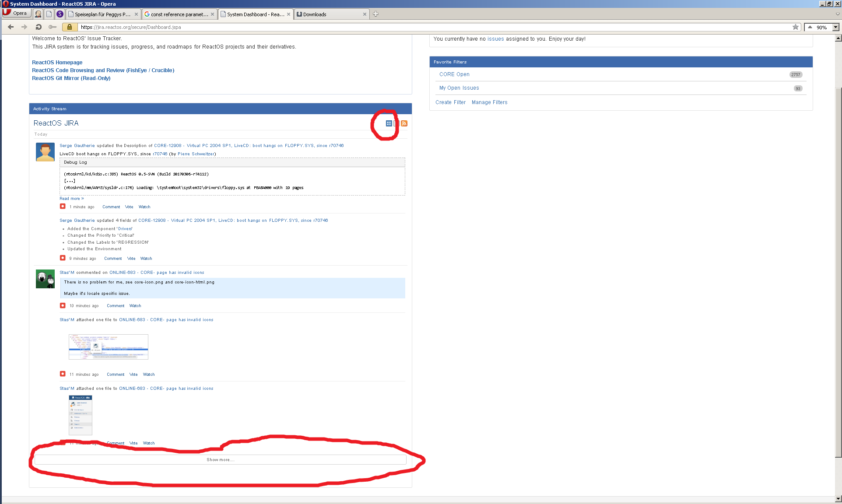
Task: Open the ReactOS JIRA stream title
Action: (x=56, y=123)
